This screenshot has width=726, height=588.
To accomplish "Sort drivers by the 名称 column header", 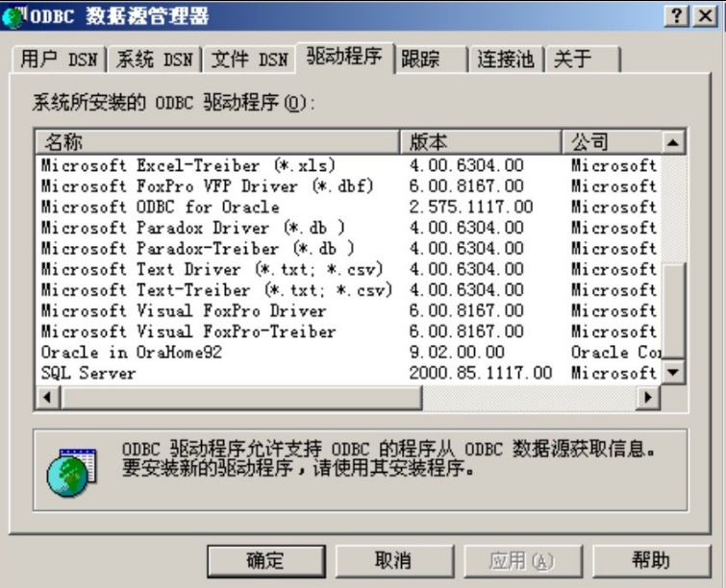I will [217, 142].
